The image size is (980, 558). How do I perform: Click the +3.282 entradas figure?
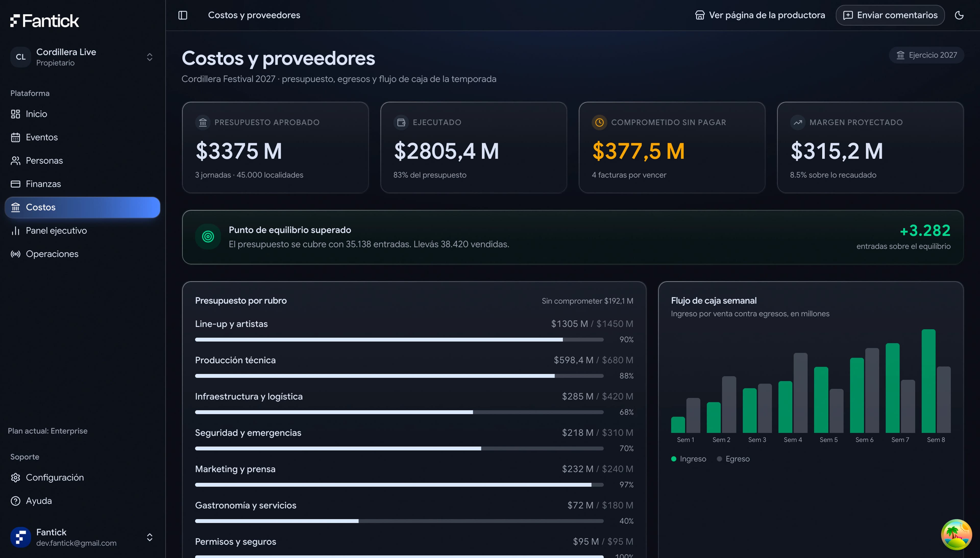[925, 231]
